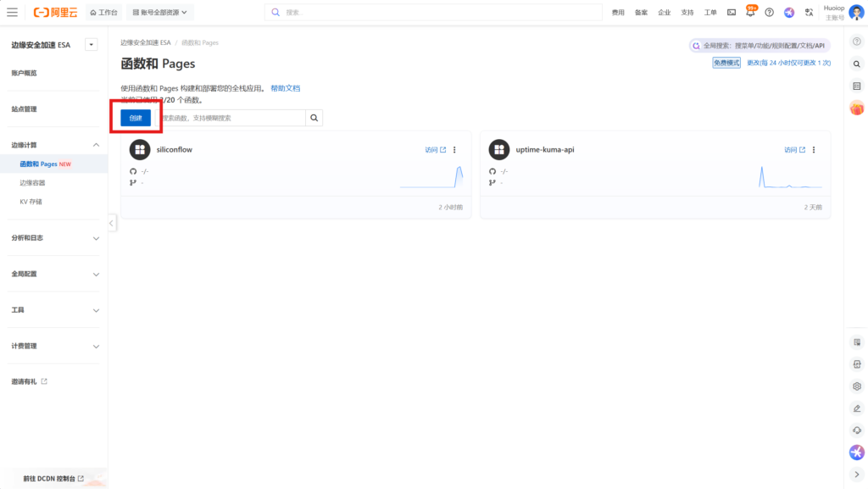This screenshot has width=868, height=489.
Task: Open the notifications bell
Action: point(750,13)
